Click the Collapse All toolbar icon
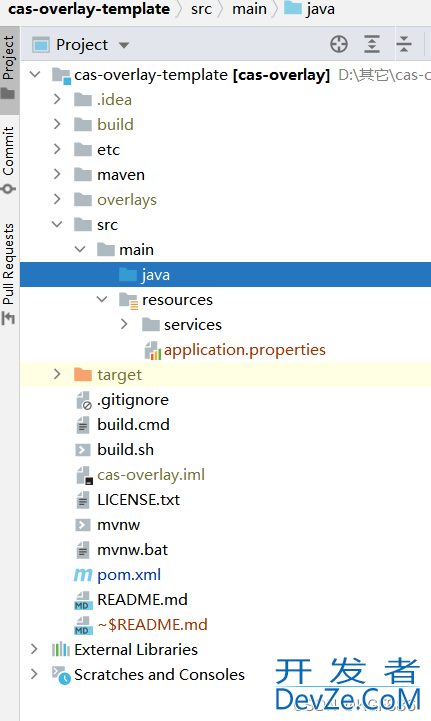This screenshot has width=431, height=721. (x=404, y=44)
